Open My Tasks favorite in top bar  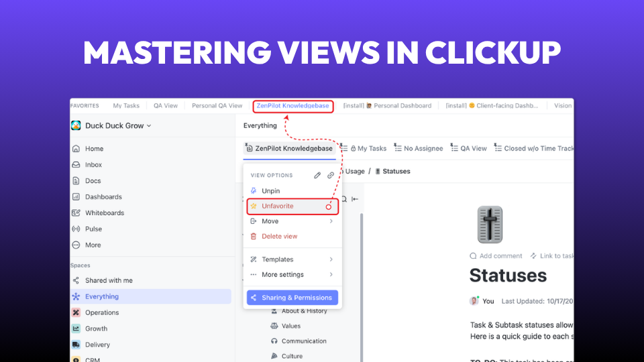(126, 105)
